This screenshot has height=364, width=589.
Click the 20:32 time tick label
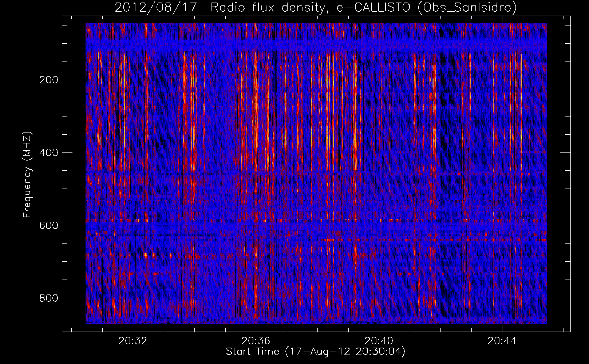click(x=133, y=341)
